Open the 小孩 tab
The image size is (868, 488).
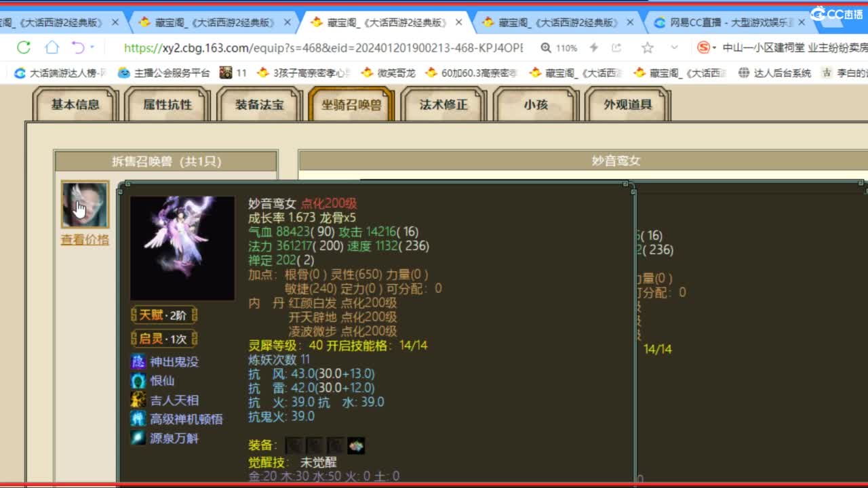coord(536,104)
